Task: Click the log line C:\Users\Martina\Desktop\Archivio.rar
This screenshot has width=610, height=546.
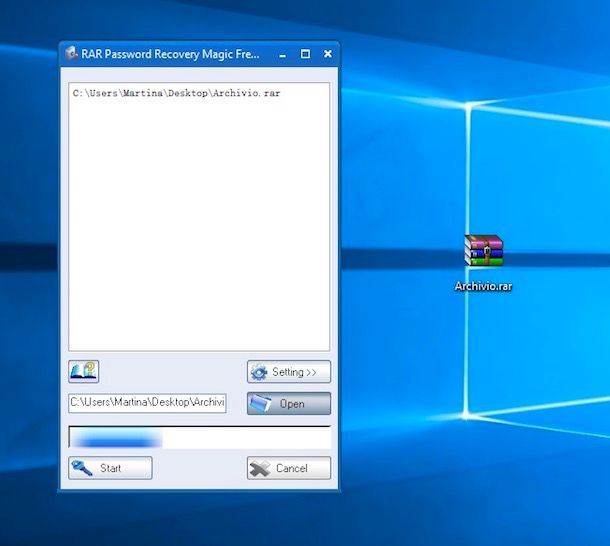Action: pyautogui.click(x=176, y=93)
